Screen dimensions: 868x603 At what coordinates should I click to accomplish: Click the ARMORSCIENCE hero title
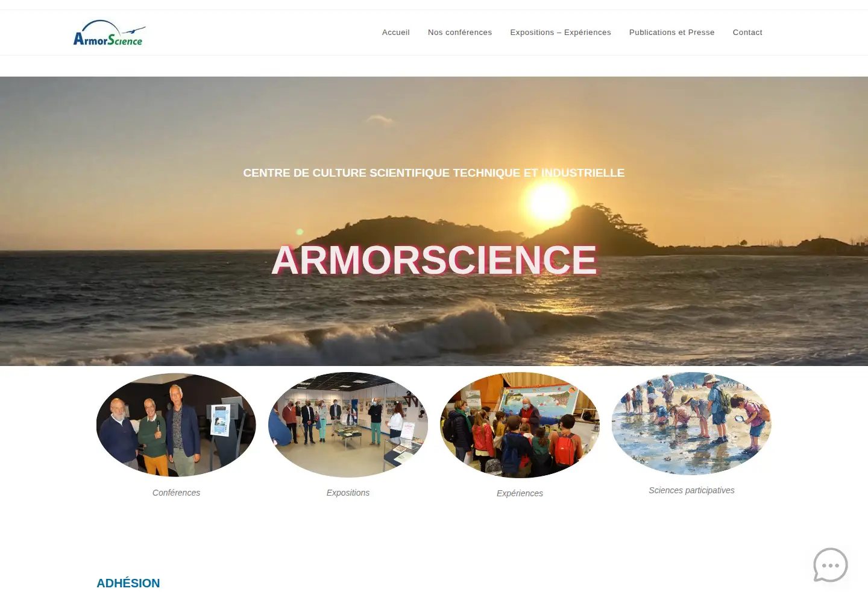[434, 260]
